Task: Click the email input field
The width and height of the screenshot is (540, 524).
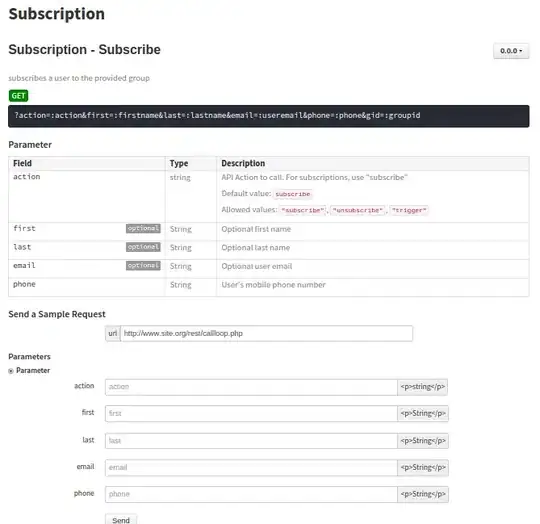Action: tap(251, 468)
